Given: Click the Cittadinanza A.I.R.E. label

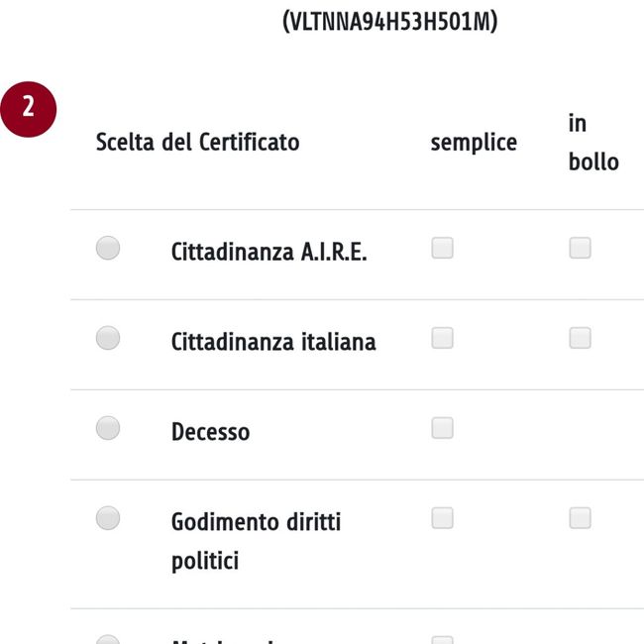Looking at the screenshot, I should (268, 253).
